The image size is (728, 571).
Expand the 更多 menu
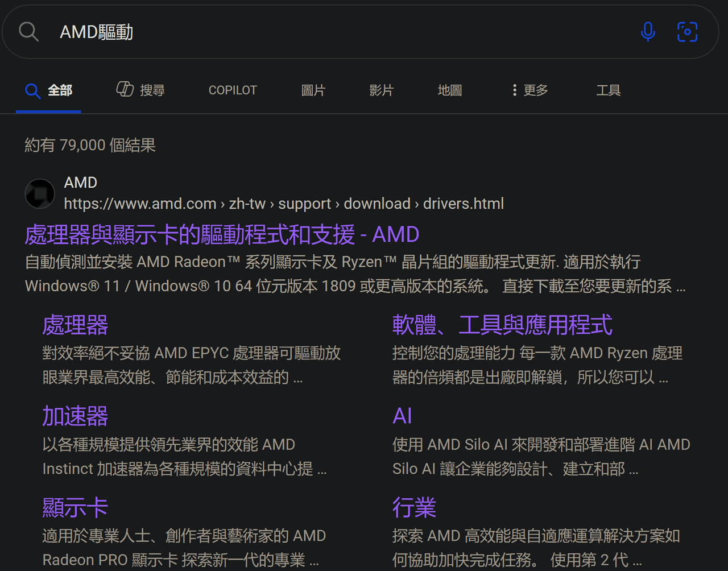click(x=530, y=90)
